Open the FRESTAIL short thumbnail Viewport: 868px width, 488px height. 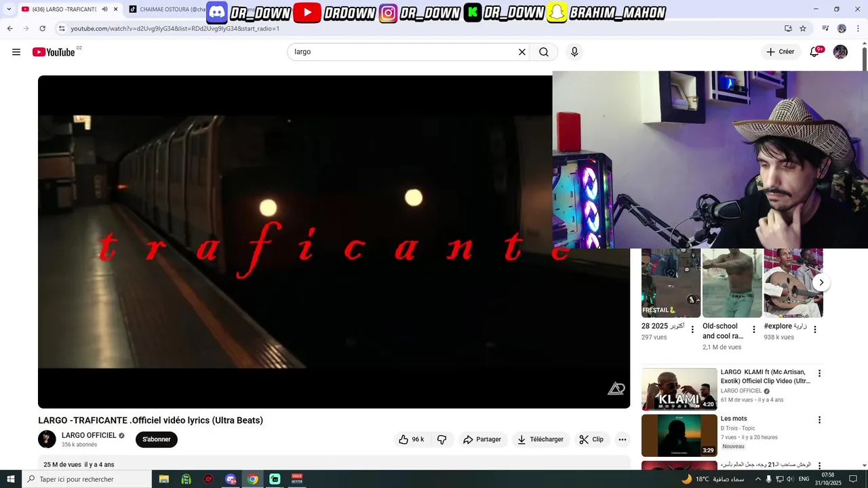pyautogui.click(x=671, y=283)
